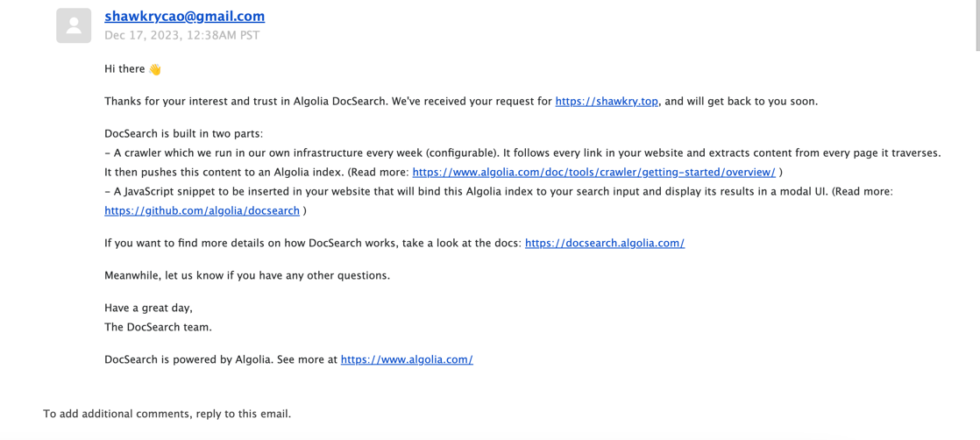Click the line starting "- A JavaScript snippet"
980x440 pixels.
(499, 192)
